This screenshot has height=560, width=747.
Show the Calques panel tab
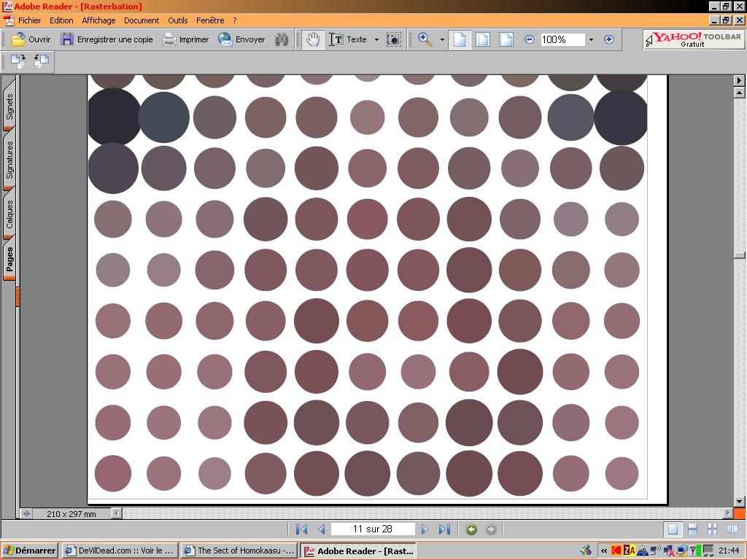coord(9,214)
